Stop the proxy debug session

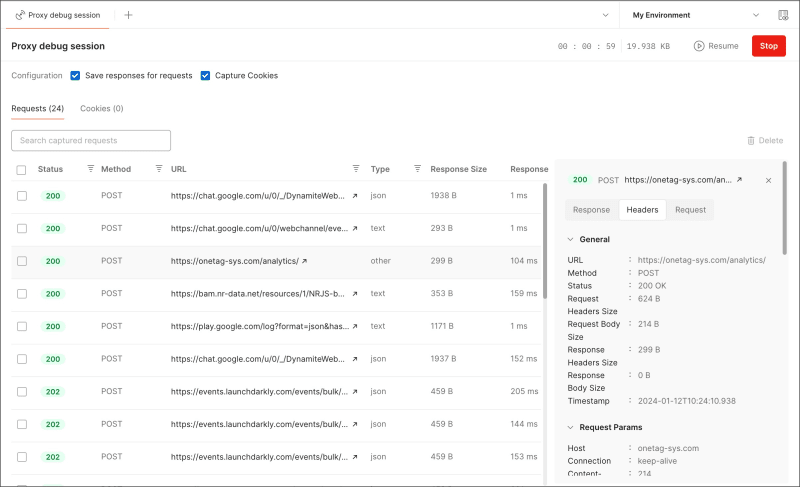[769, 46]
